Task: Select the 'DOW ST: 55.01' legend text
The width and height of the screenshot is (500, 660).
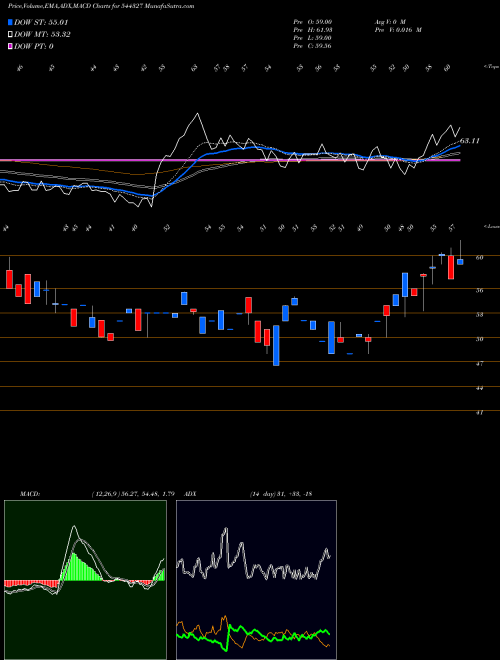Action: [x=41, y=22]
